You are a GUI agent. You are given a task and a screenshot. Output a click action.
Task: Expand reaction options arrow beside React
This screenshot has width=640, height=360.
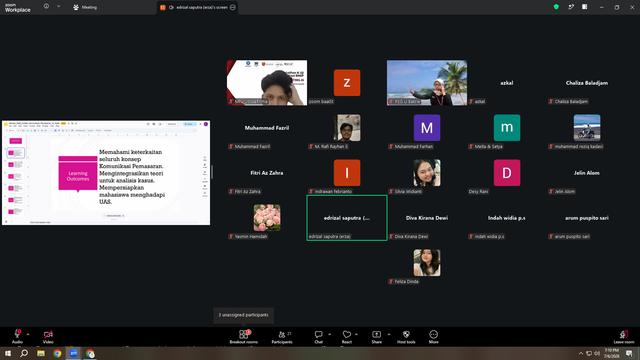[x=356, y=334]
